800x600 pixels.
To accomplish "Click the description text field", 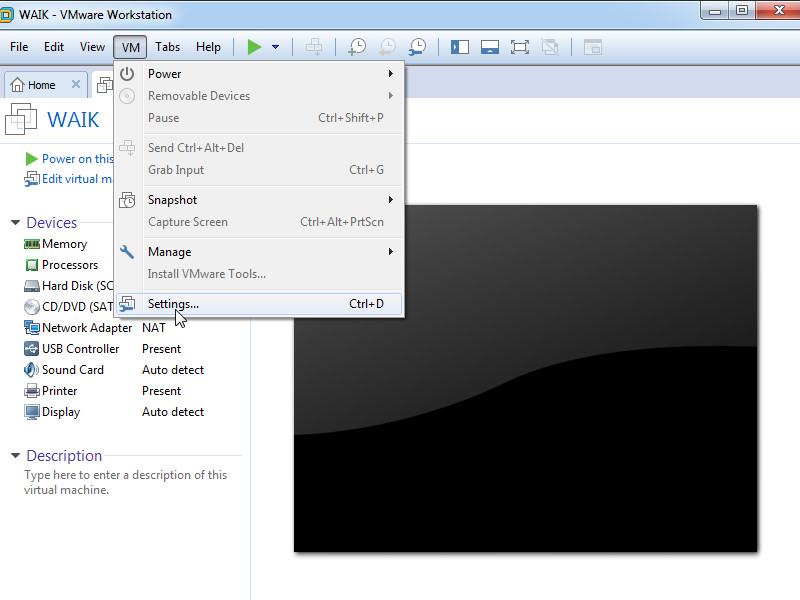I will (x=126, y=482).
